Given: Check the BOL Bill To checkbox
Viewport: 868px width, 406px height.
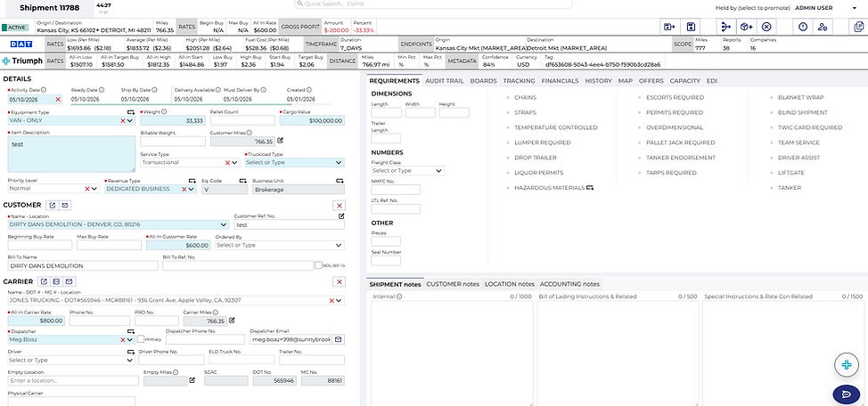Looking at the screenshot, I should (x=318, y=265).
